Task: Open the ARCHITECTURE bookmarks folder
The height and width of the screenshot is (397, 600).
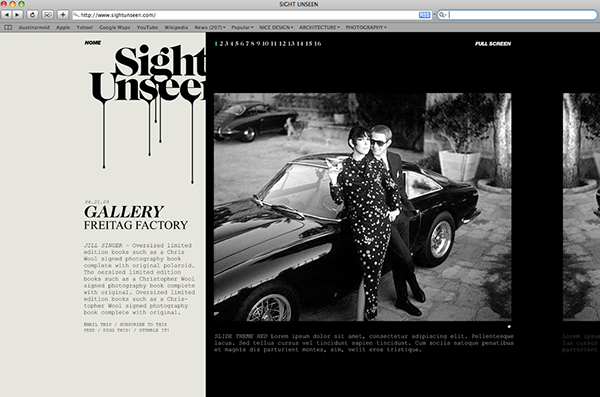Action: pyautogui.click(x=320, y=28)
